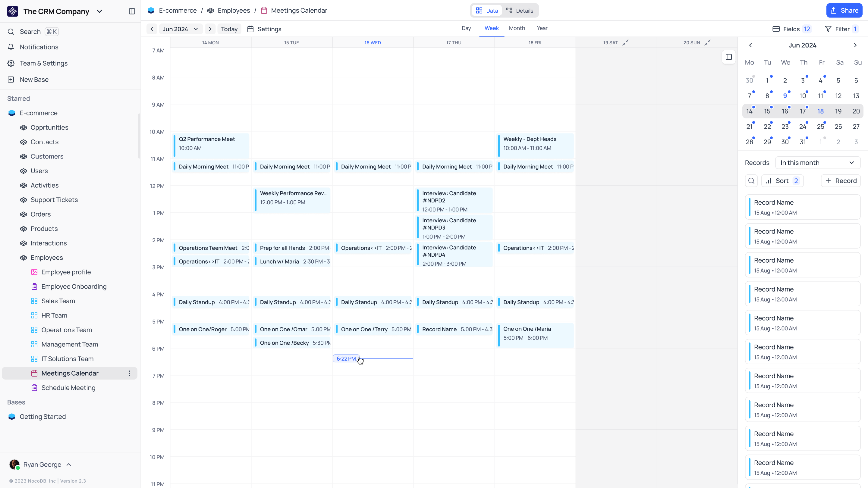Open Team & Settings

[43, 63]
